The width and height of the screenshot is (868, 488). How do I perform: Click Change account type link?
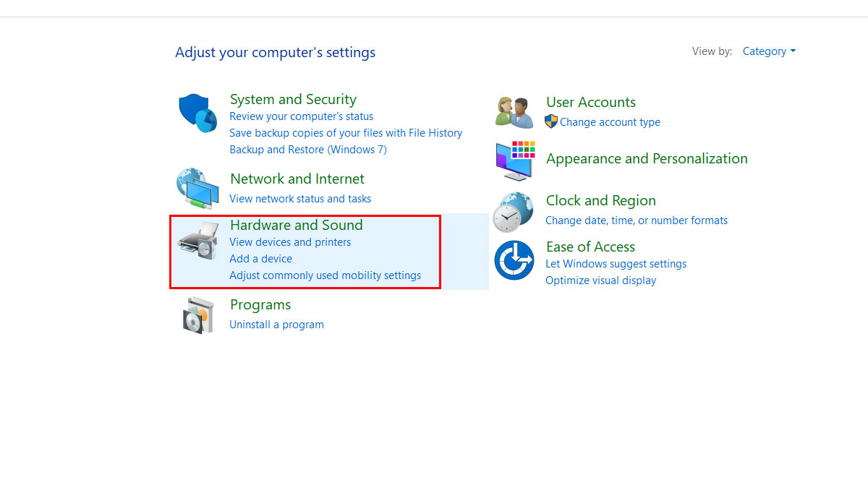[609, 122]
